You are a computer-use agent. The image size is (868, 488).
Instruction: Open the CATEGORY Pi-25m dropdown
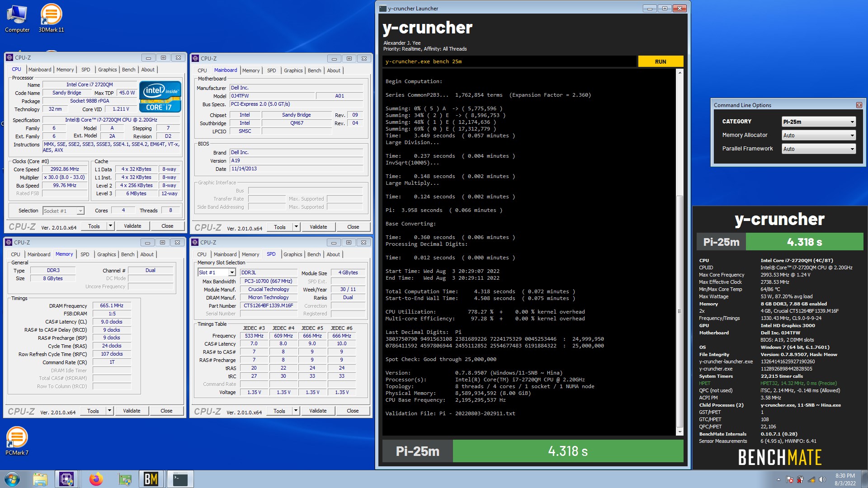coord(819,122)
